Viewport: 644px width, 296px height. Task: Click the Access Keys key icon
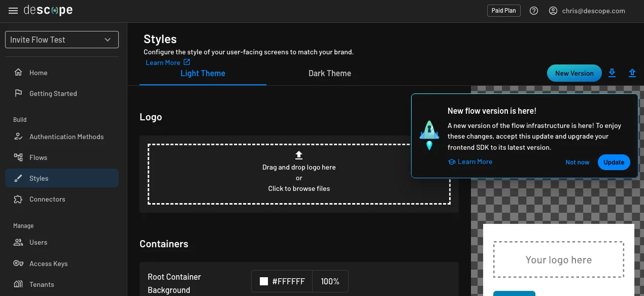pyautogui.click(x=18, y=264)
